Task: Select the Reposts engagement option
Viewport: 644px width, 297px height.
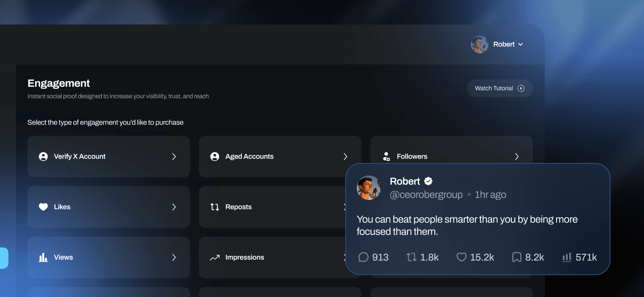Action: (x=273, y=207)
